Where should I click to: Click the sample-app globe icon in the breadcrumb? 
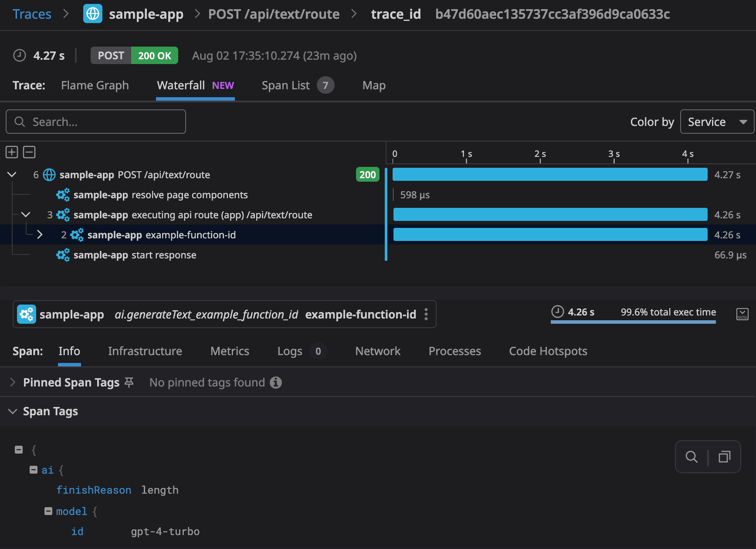[x=92, y=14]
